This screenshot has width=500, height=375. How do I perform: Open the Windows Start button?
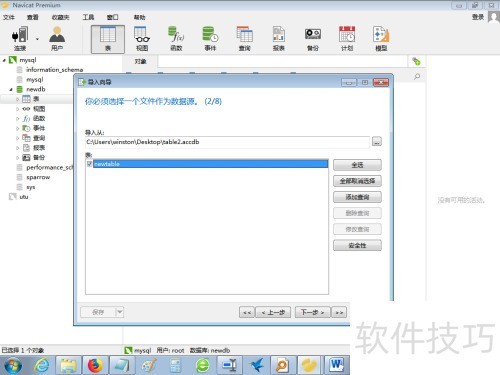click(13, 365)
